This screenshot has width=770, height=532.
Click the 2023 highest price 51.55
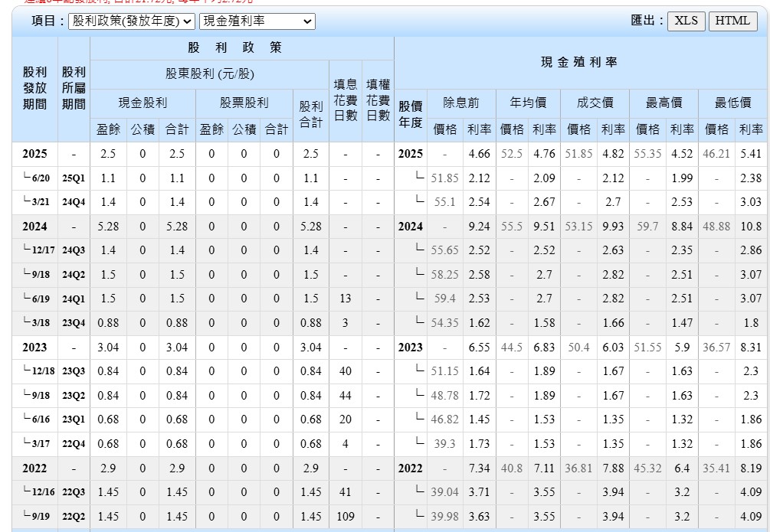pyautogui.click(x=647, y=347)
